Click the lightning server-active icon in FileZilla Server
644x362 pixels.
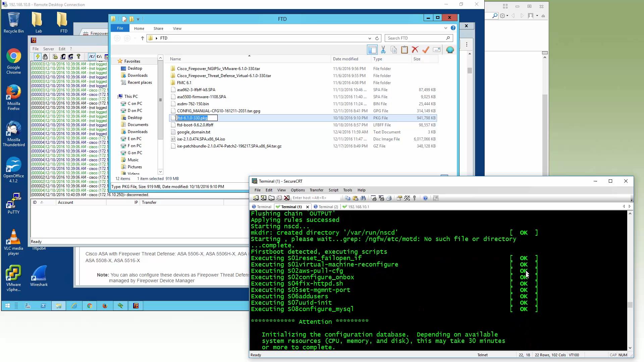(x=38, y=57)
